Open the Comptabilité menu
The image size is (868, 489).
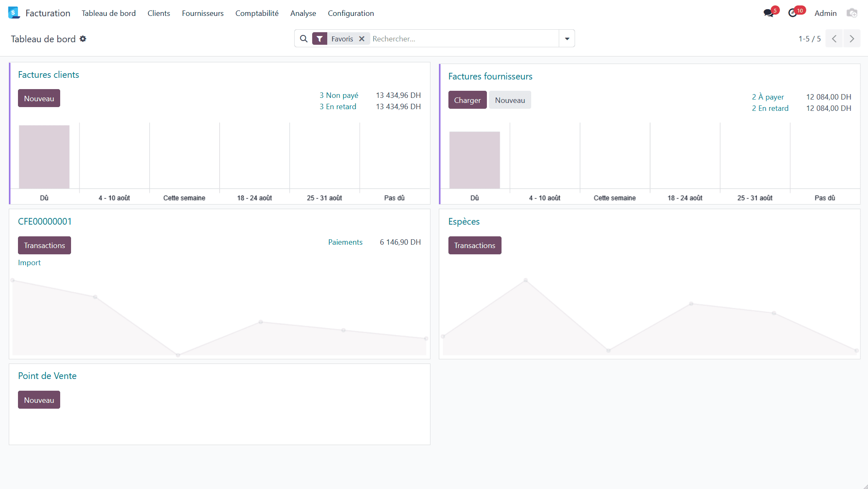[x=257, y=13]
